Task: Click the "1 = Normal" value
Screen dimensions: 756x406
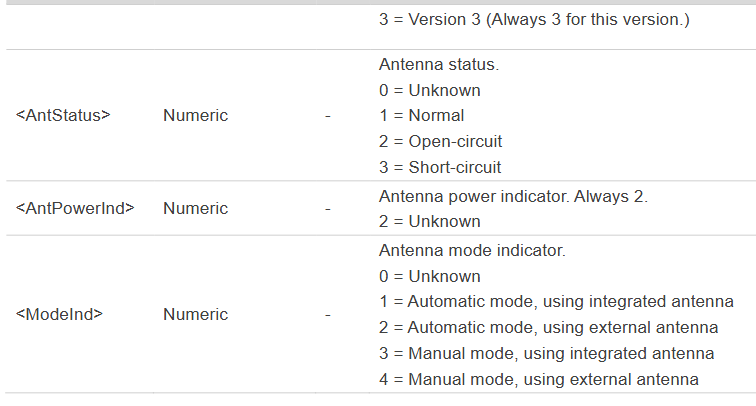Action: [421, 115]
